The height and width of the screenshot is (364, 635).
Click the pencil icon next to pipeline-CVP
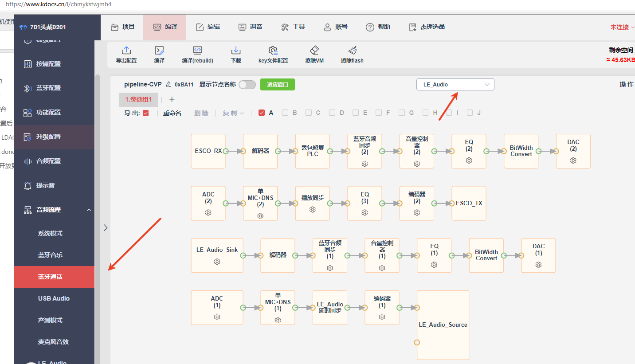click(169, 84)
